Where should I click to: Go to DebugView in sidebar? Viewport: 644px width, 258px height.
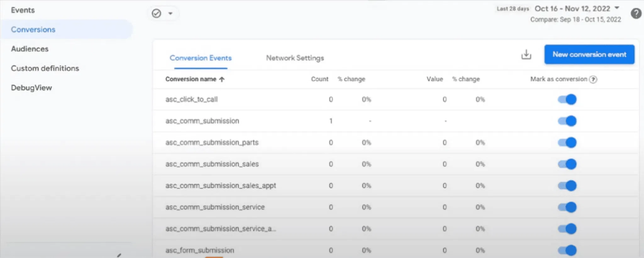31,88
